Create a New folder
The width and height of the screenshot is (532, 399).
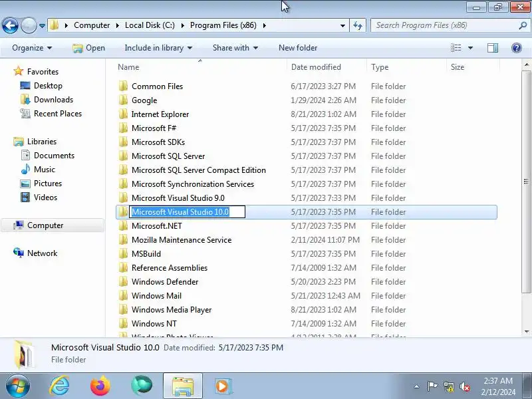[298, 48]
